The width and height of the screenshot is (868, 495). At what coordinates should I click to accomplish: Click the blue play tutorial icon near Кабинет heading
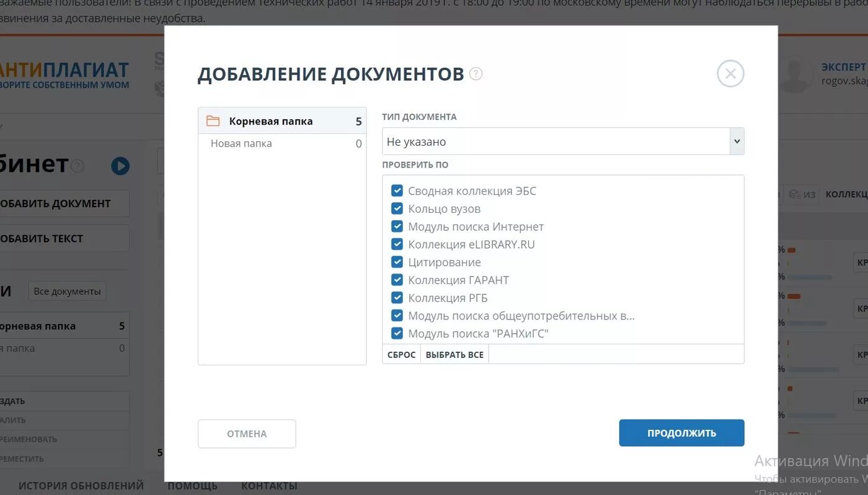coord(121,166)
